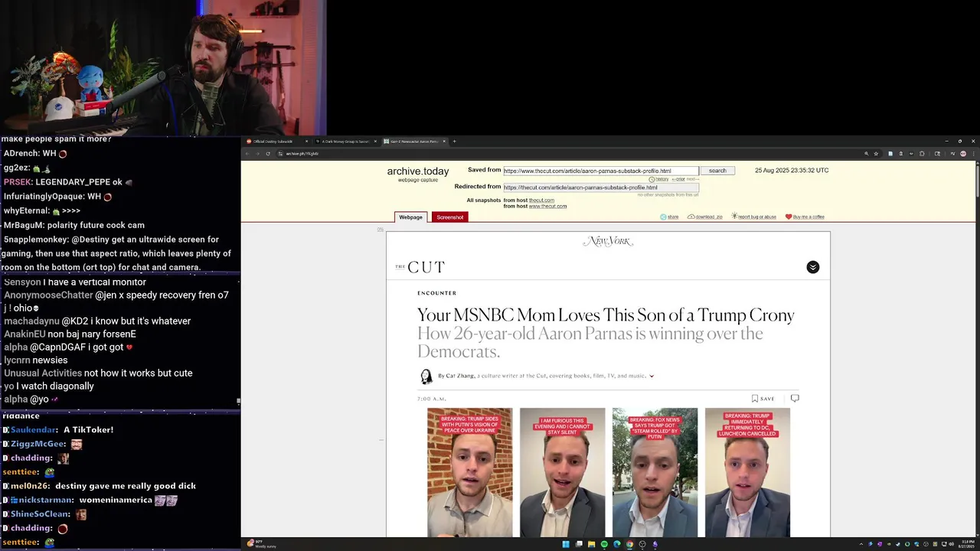Image resolution: width=980 pixels, height=551 pixels.
Task: Click the author avatar image
Action: [426, 376]
